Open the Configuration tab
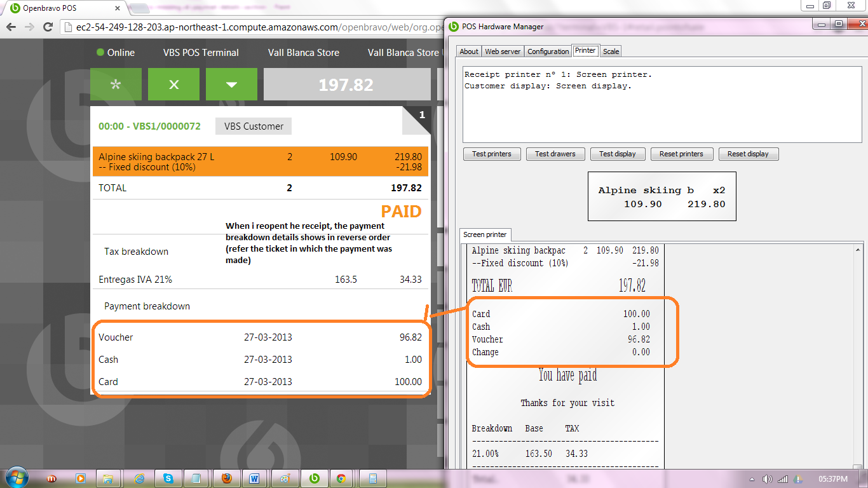Image resolution: width=868 pixels, height=488 pixels. [x=548, y=51]
